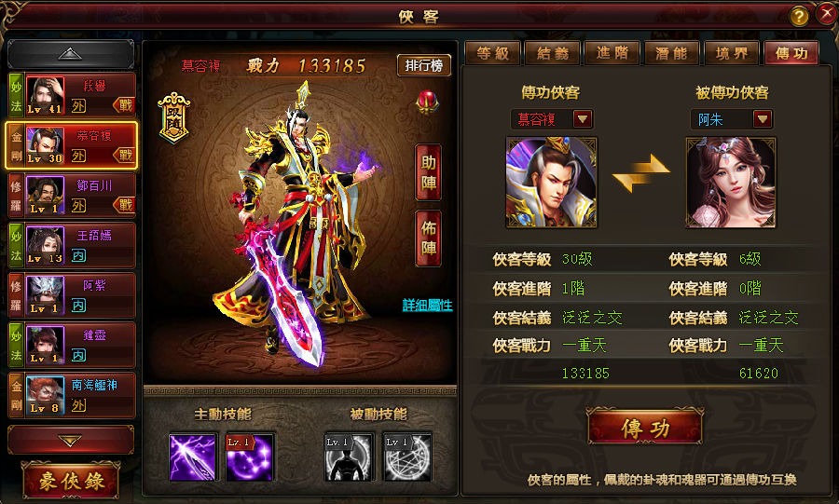839x504 pixels.
Task: Click the golden 跟隨 follow badge icon
Action: point(174,117)
